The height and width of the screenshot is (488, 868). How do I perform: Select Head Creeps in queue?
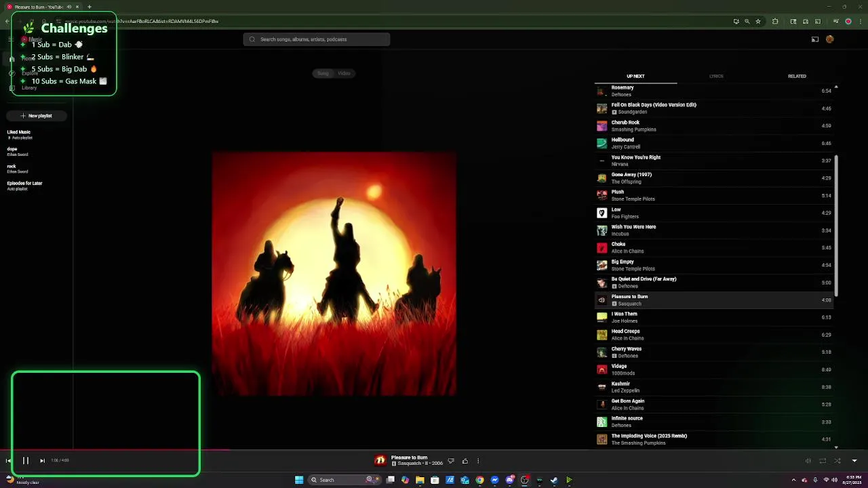pyautogui.click(x=715, y=335)
